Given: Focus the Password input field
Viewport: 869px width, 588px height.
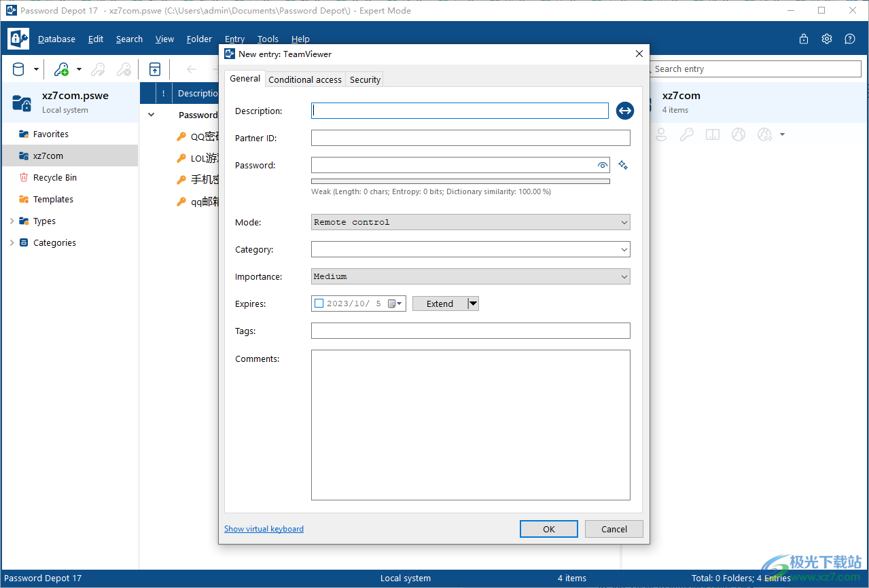Looking at the screenshot, I should click(x=453, y=165).
